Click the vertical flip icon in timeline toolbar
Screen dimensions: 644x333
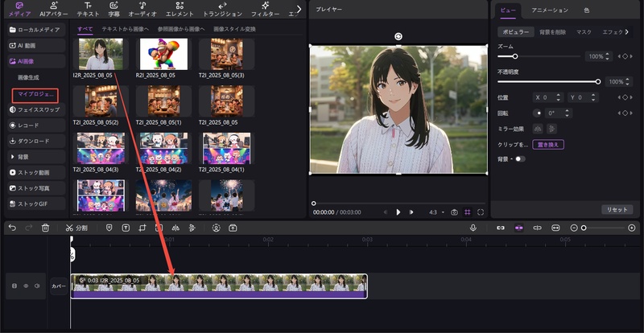pyautogui.click(x=192, y=228)
